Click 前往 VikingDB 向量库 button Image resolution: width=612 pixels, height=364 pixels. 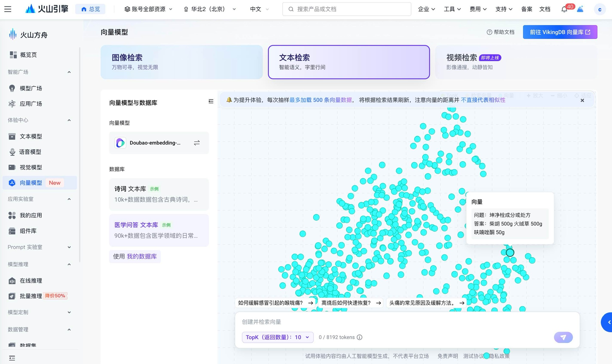[x=560, y=32]
